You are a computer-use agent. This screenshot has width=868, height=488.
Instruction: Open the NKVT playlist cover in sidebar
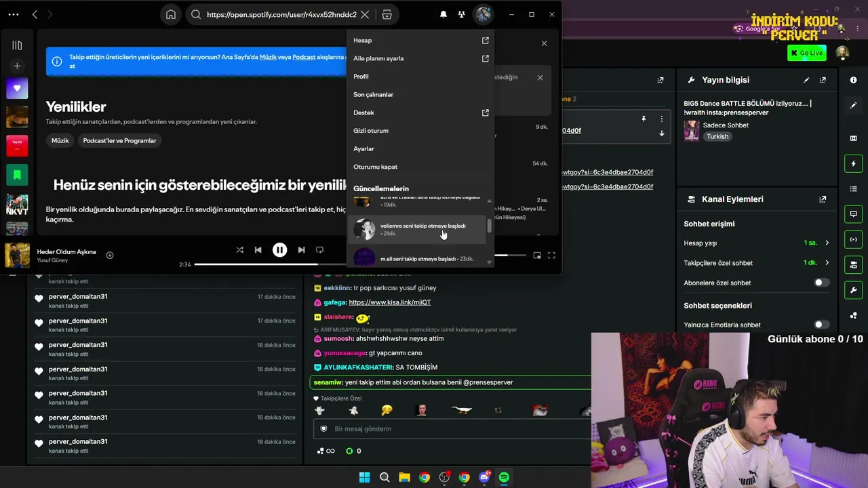tap(17, 204)
